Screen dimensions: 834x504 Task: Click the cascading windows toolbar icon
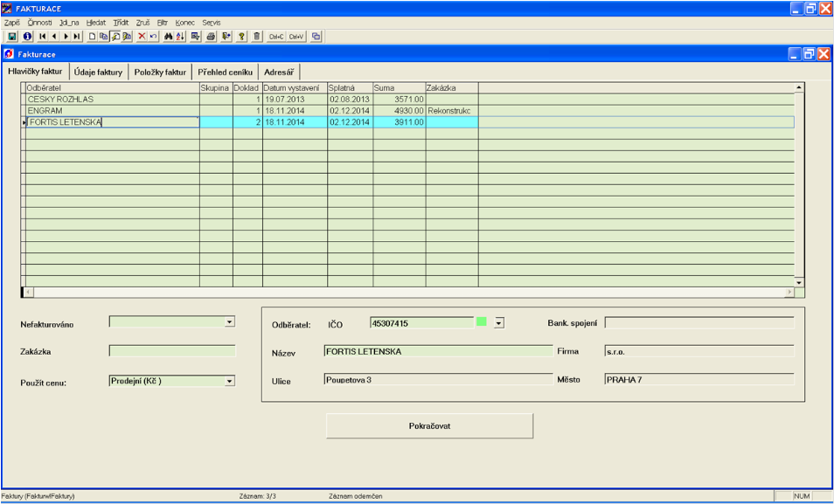pyautogui.click(x=316, y=36)
